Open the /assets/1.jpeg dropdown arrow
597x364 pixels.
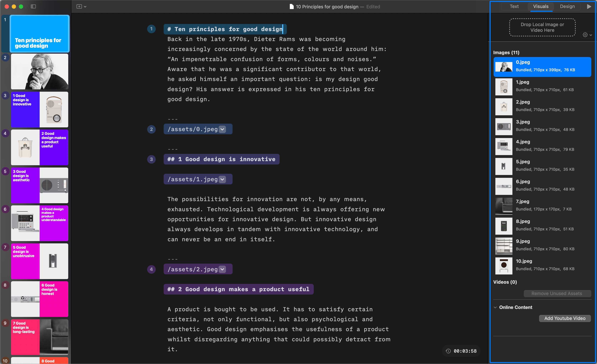tap(222, 179)
